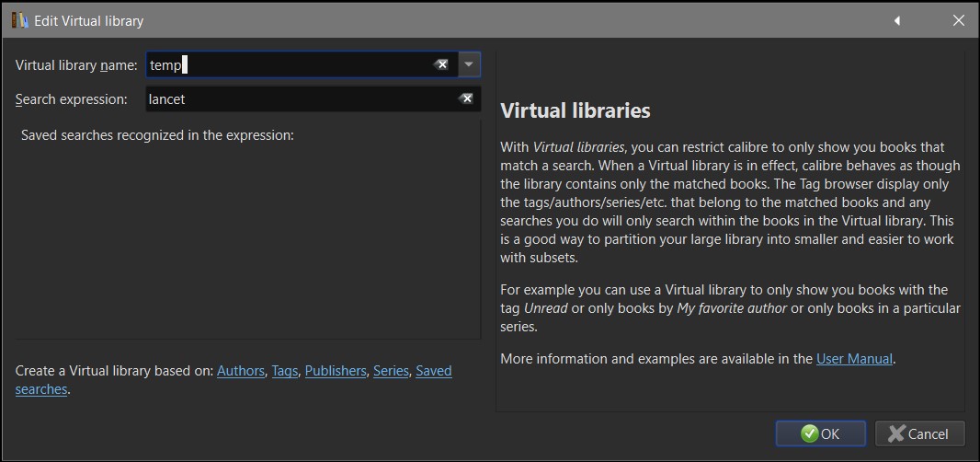Viewport: 980px width, 462px height.
Task: Expand the Virtual library name dropdown
Action: [x=469, y=64]
